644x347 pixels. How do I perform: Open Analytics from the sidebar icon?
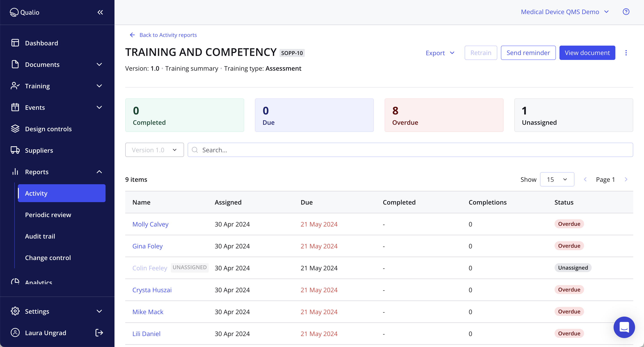[x=15, y=281]
